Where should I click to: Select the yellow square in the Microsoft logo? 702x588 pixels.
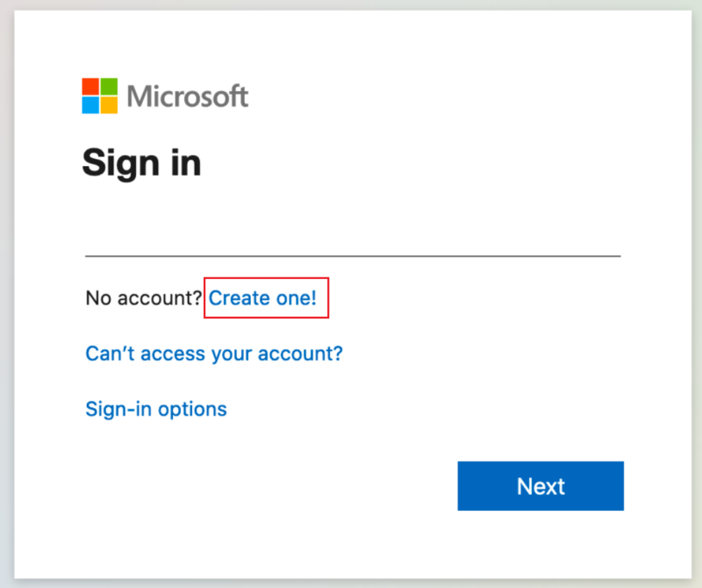[x=108, y=104]
